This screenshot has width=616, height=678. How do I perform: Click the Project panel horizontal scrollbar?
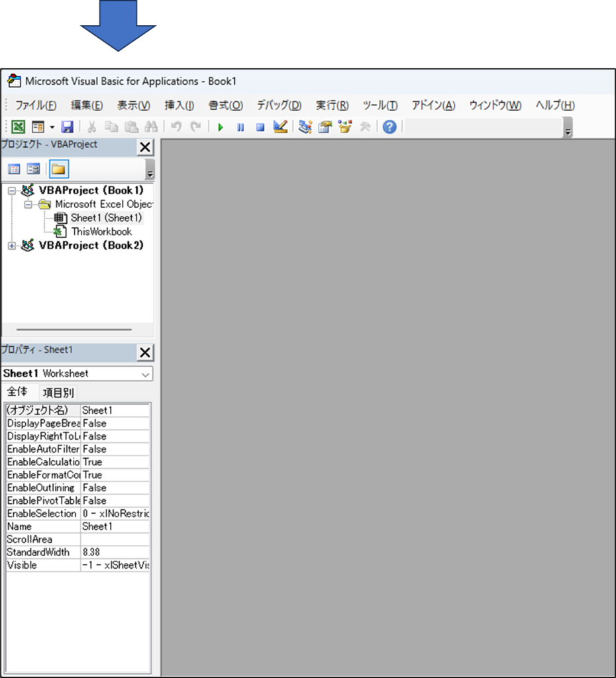(x=74, y=330)
